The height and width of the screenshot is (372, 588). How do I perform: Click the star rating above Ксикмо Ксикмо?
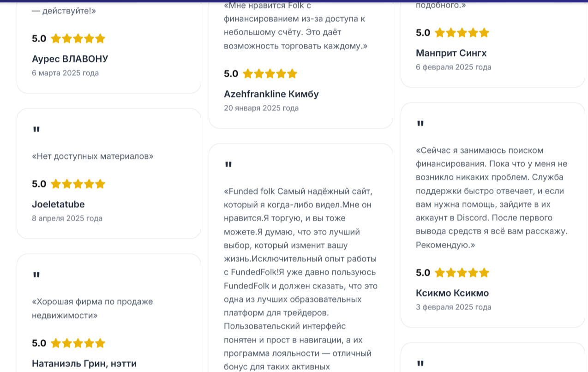462,273
